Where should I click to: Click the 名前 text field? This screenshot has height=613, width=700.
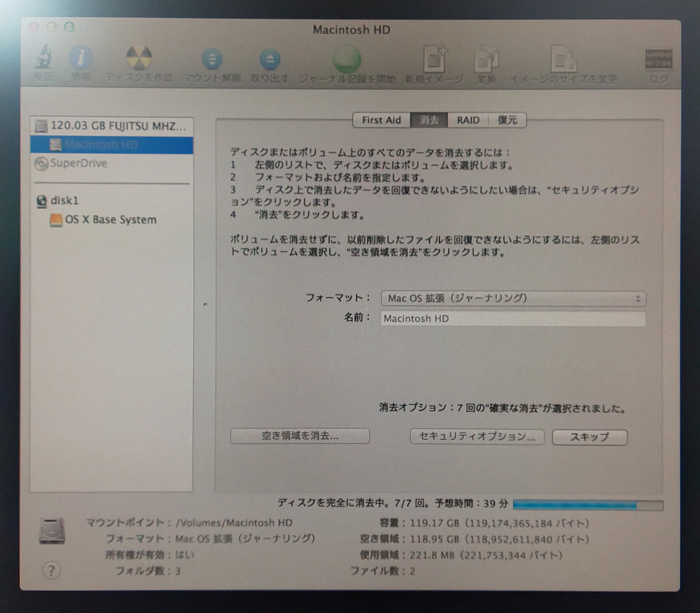pos(513,318)
